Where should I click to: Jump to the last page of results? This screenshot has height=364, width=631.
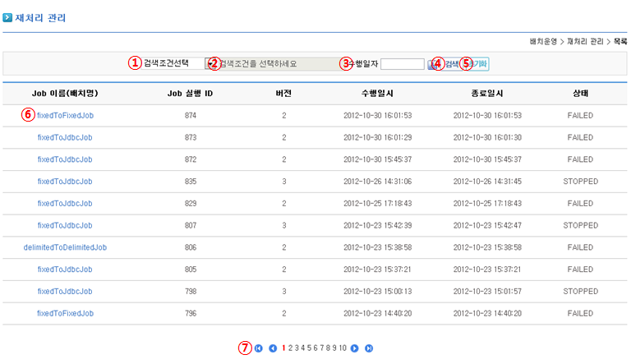point(369,348)
